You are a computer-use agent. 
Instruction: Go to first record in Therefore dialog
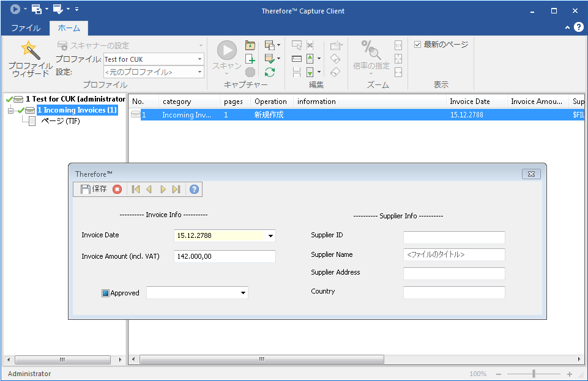(136, 190)
